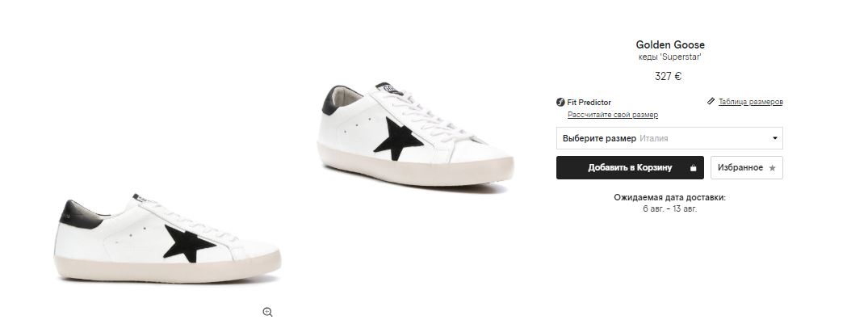Click the bag icon in the cart button
This screenshot has height=324, width=868.
(x=692, y=168)
